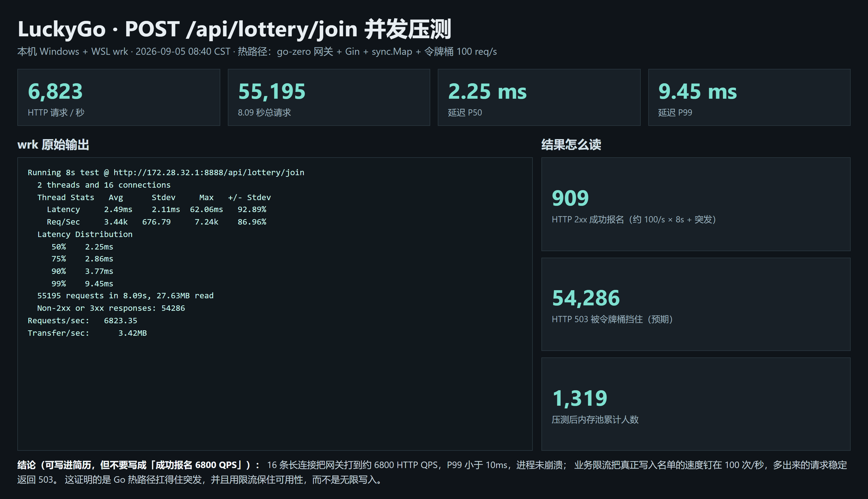Click the '结果怎么读' heading
The height and width of the screenshot is (499, 868).
tap(571, 145)
